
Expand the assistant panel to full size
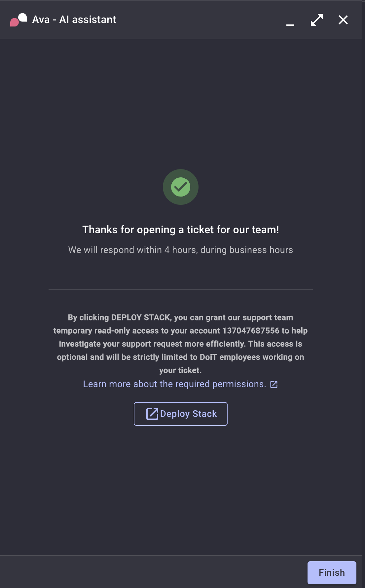pyautogui.click(x=316, y=20)
